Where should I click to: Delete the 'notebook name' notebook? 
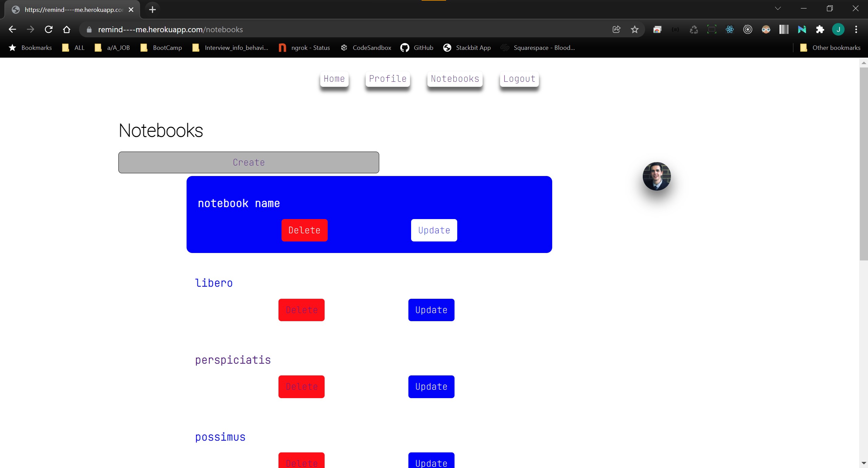pos(304,230)
